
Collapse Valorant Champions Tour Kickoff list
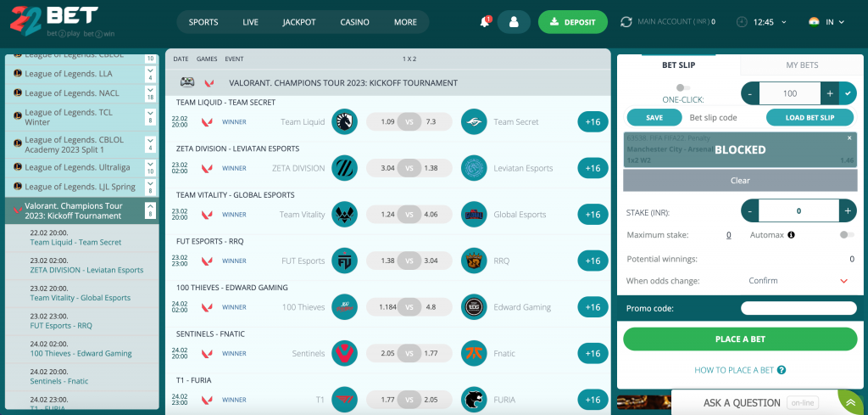pyautogui.click(x=150, y=210)
